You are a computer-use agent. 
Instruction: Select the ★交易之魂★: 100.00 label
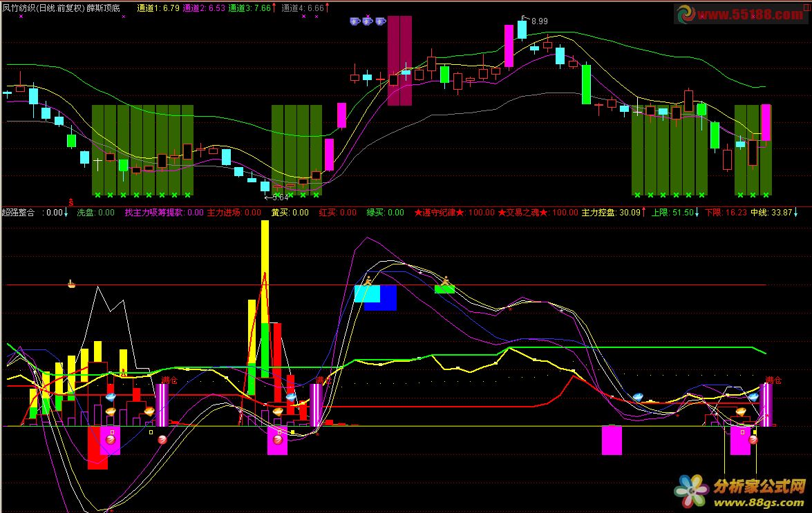click(x=538, y=213)
